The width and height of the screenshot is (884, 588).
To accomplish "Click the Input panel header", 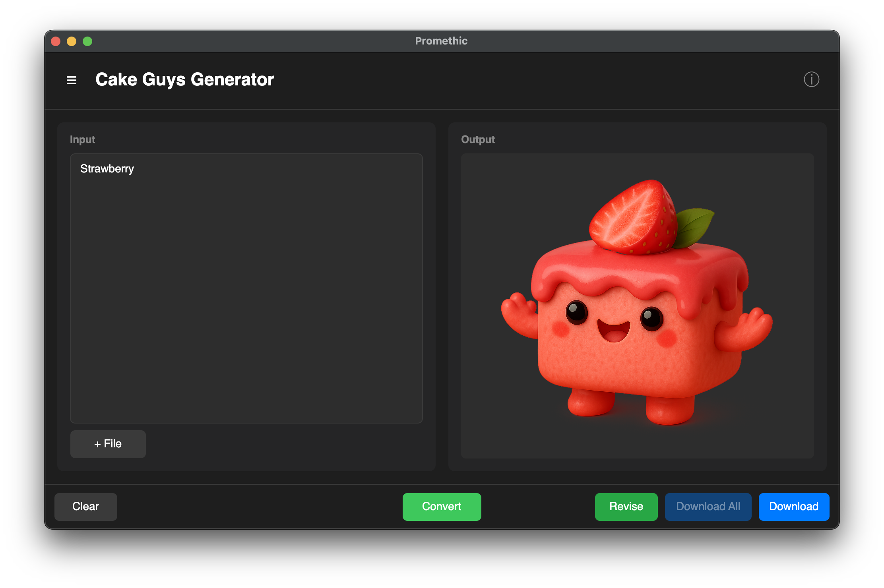I will (x=82, y=139).
